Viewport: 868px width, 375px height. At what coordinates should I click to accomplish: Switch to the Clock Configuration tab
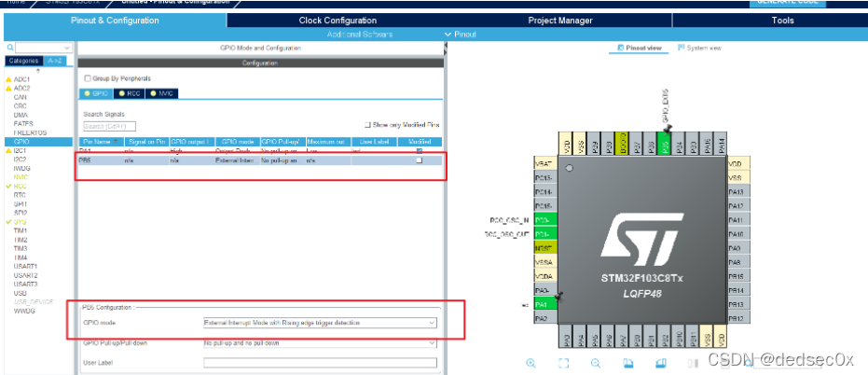[x=338, y=21]
